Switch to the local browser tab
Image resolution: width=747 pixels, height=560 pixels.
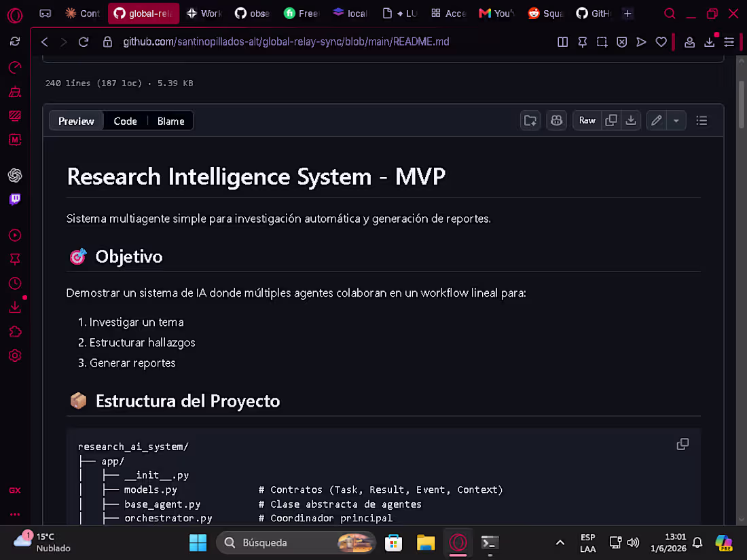(x=350, y=14)
